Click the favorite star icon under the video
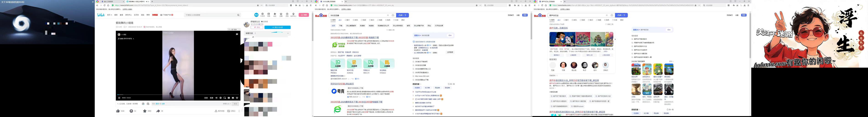 [x=145, y=111]
